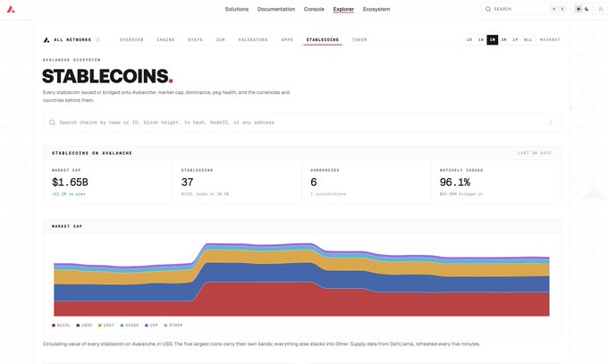Open the user account profile icon
Viewport: 608px width, 364px height.
(601, 9)
